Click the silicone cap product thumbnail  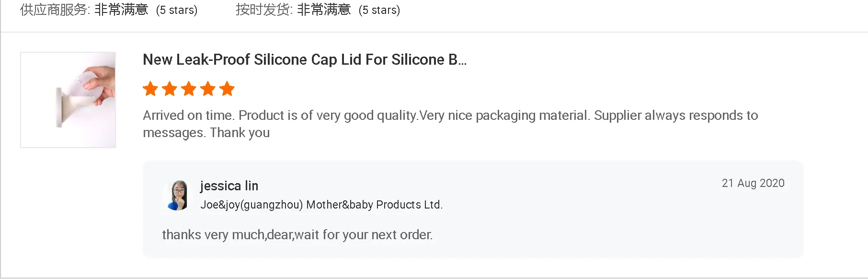click(x=68, y=100)
